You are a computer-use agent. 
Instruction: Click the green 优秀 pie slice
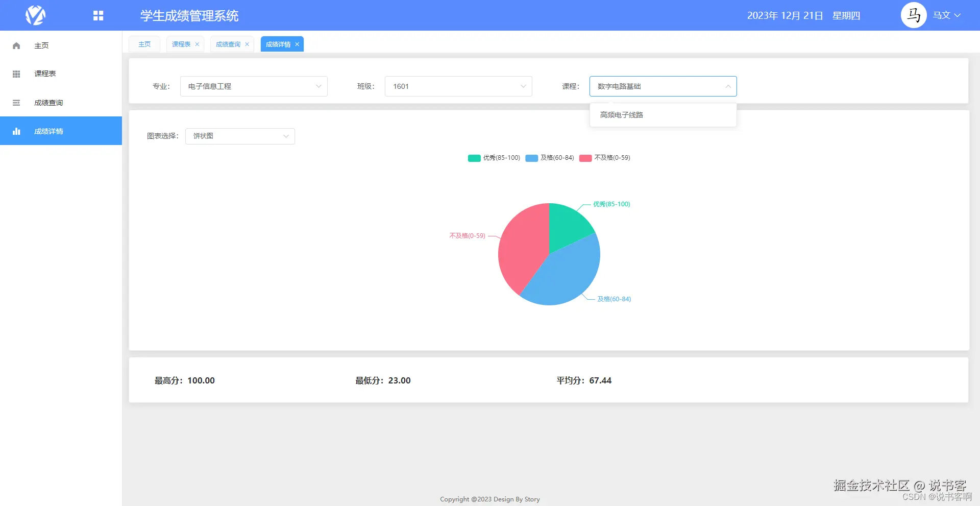coord(568,226)
